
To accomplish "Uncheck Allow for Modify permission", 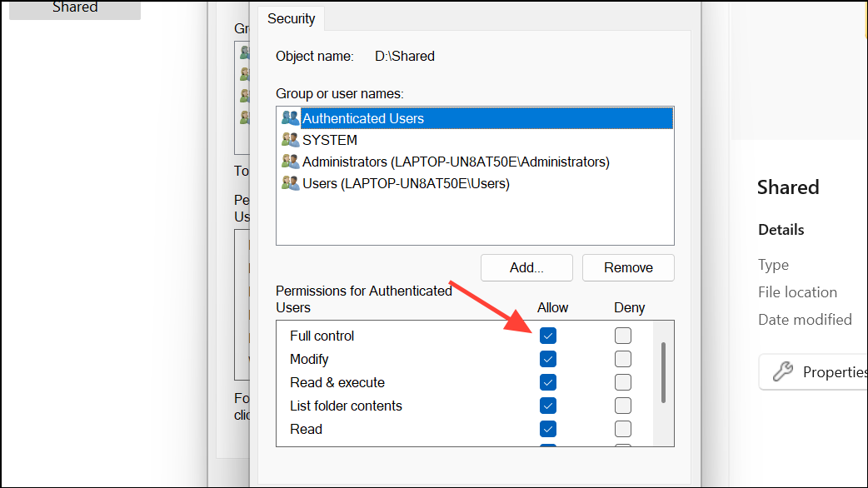I will [548, 359].
